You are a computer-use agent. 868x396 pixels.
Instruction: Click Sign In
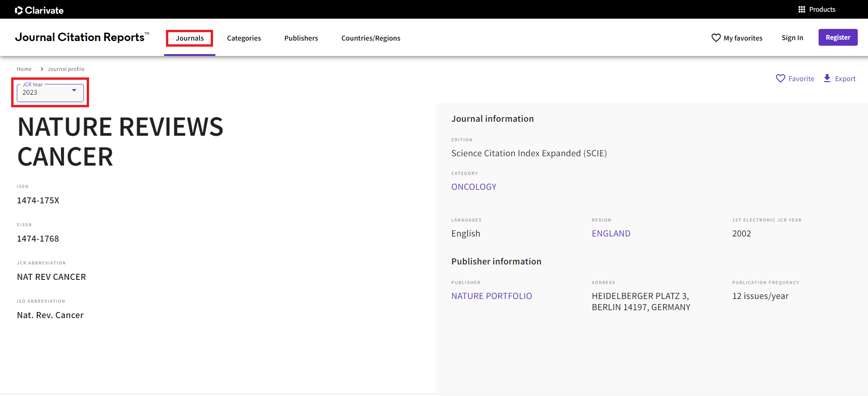tap(792, 38)
